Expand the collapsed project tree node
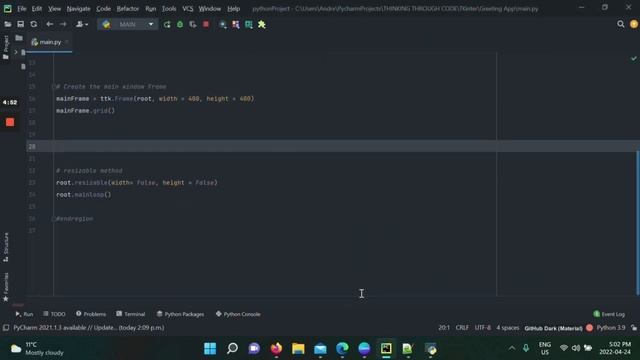The width and height of the screenshot is (640, 360). click(x=16, y=52)
